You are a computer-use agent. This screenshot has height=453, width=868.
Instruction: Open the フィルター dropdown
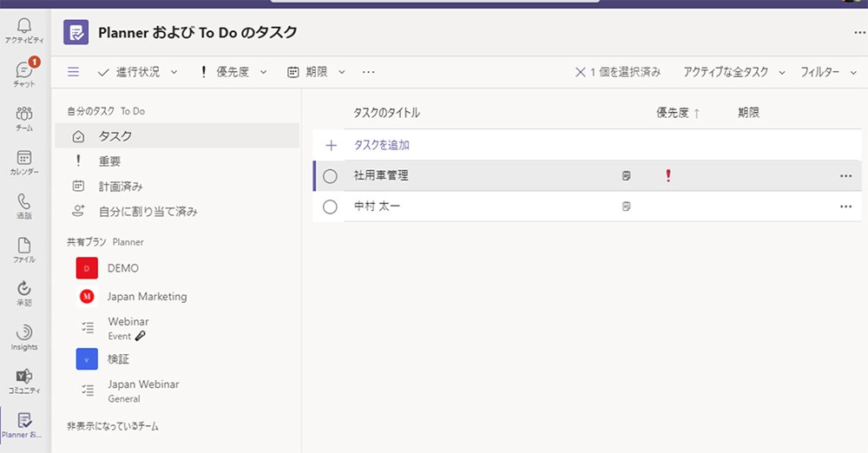coord(829,72)
